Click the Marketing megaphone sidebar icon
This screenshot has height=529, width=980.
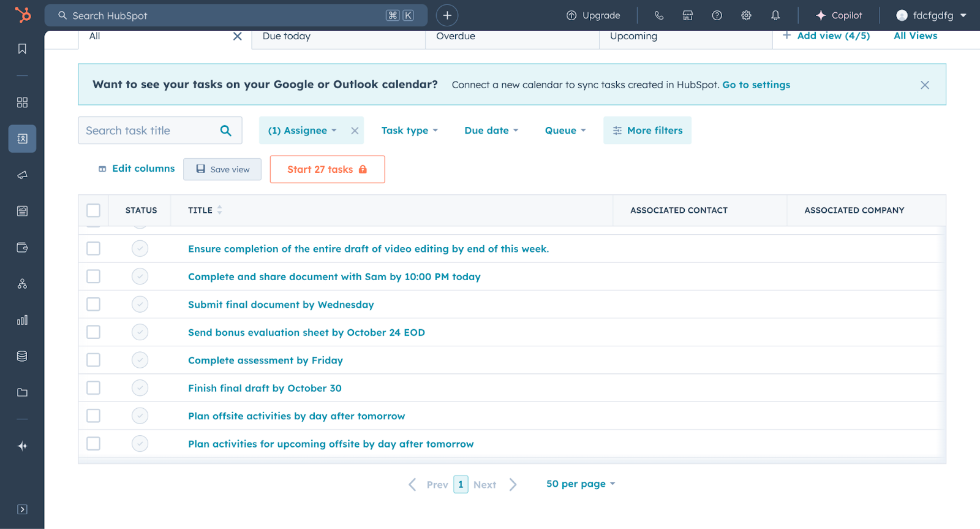tap(22, 175)
